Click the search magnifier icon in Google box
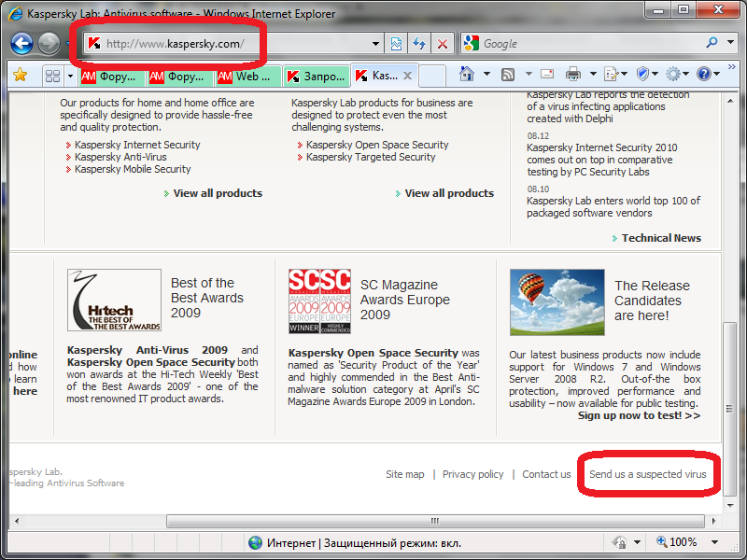 [x=712, y=43]
